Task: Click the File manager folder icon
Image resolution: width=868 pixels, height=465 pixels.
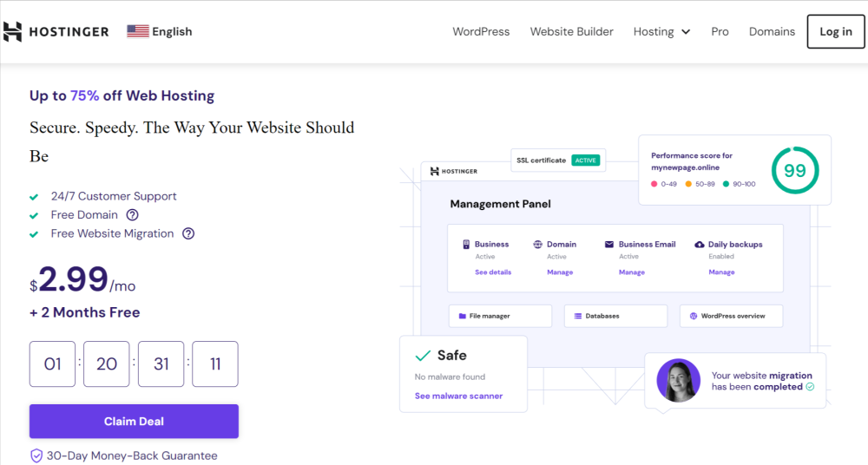Action: click(x=463, y=316)
